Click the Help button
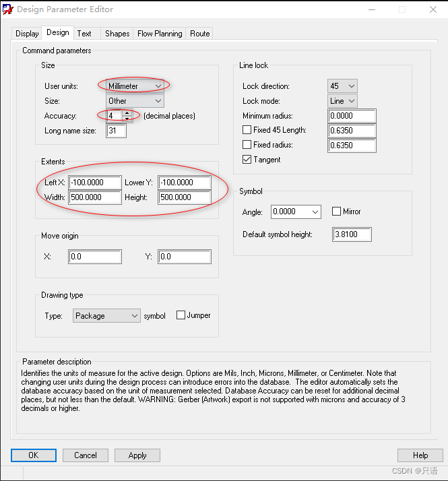This screenshot has height=481, width=448. pyautogui.click(x=420, y=455)
